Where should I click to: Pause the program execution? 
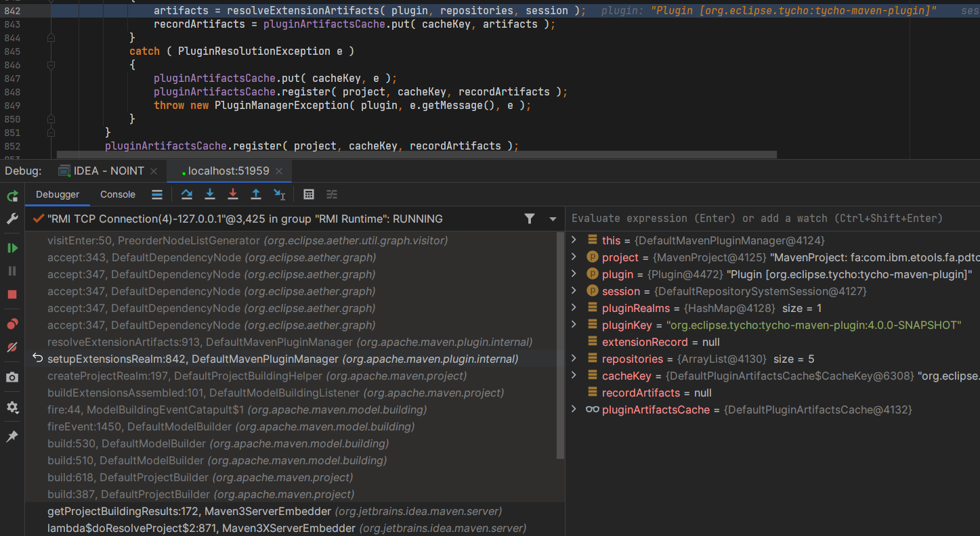pyautogui.click(x=12, y=271)
